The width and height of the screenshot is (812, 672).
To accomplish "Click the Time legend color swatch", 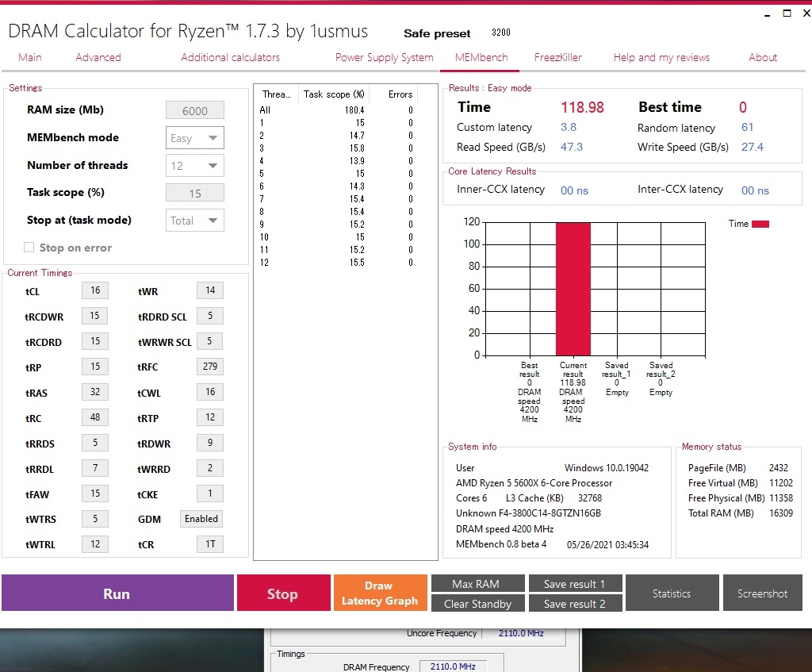I will pos(760,224).
